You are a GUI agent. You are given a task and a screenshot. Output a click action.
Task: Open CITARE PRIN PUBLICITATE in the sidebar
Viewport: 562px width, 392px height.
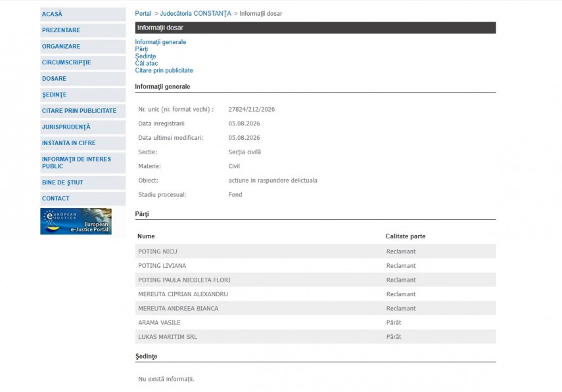coord(83,111)
